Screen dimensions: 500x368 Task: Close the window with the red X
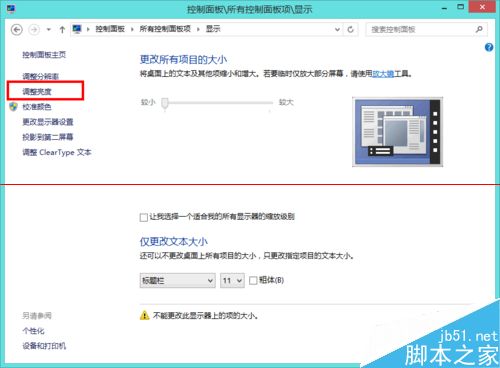click(x=482, y=7)
